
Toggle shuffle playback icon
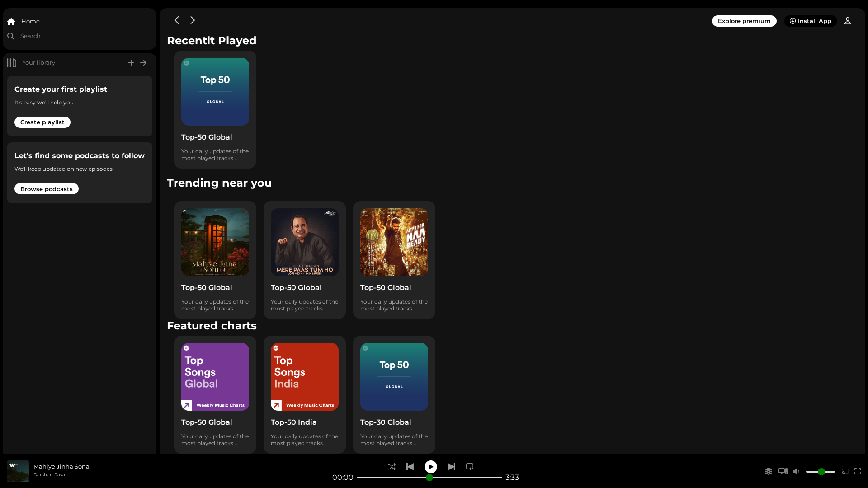tap(392, 467)
